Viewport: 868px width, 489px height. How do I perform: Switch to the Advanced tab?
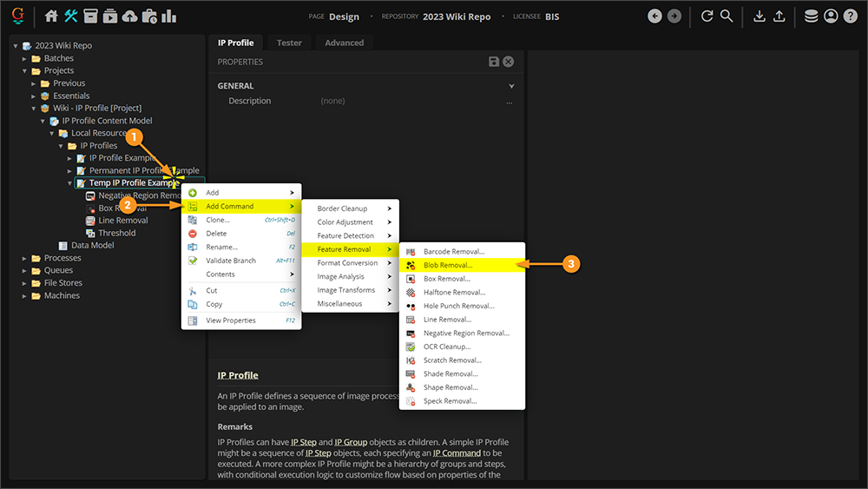pyautogui.click(x=345, y=43)
